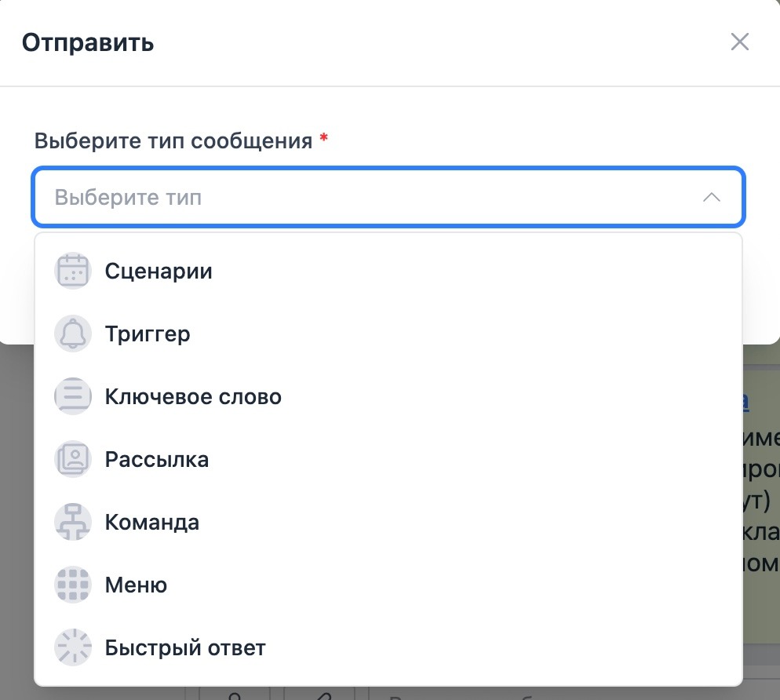This screenshot has height=700, width=780.
Task: Choose the Сценарии message type
Action: (159, 272)
